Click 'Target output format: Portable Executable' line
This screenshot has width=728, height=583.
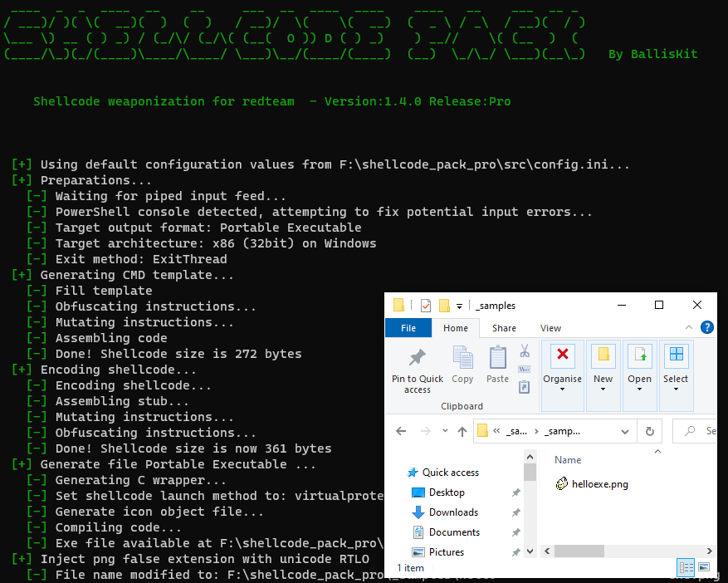208,228
